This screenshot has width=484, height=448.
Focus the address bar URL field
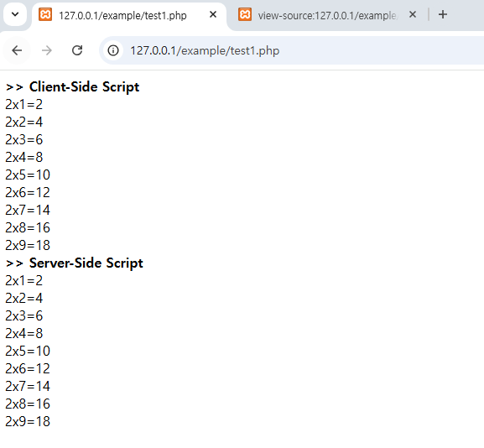pos(291,50)
